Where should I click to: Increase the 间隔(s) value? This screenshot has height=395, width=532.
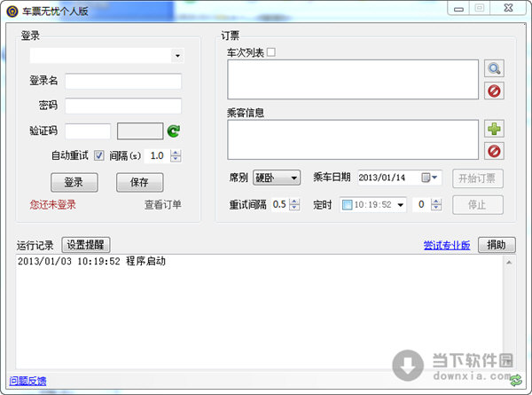(176, 153)
